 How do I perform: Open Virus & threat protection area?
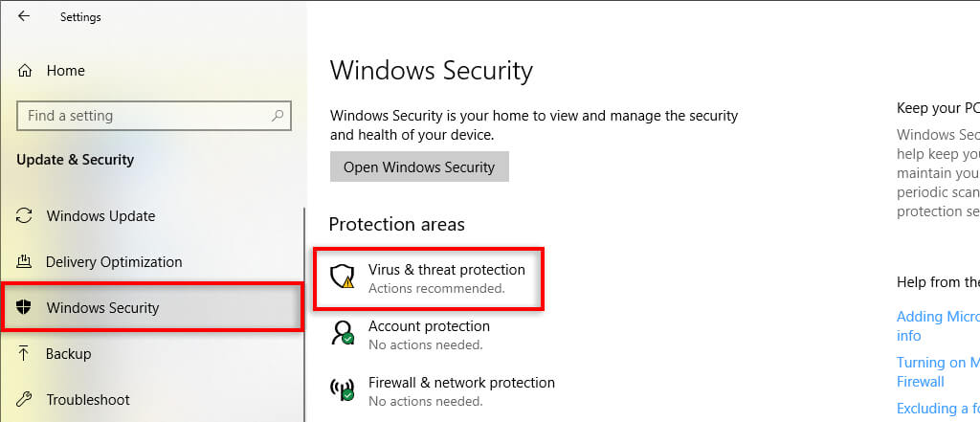446,270
